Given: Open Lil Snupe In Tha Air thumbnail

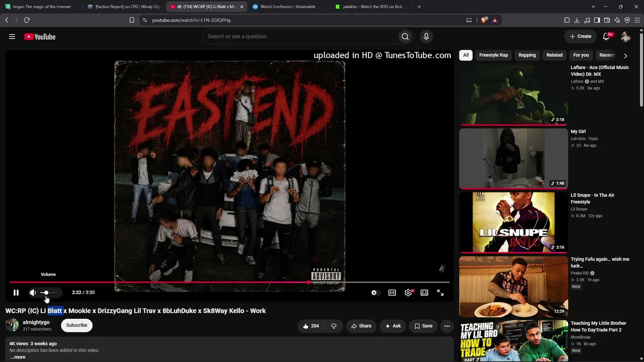Looking at the screenshot, I should pyautogui.click(x=513, y=222).
